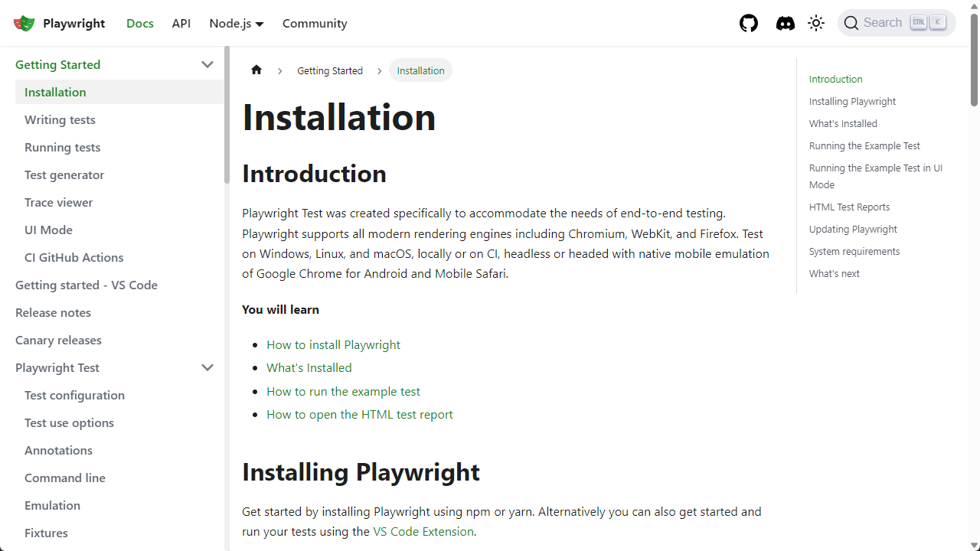Open Writing tests in the sidebar
Viewport: 980px width, 551px height.
pos(119,119)
